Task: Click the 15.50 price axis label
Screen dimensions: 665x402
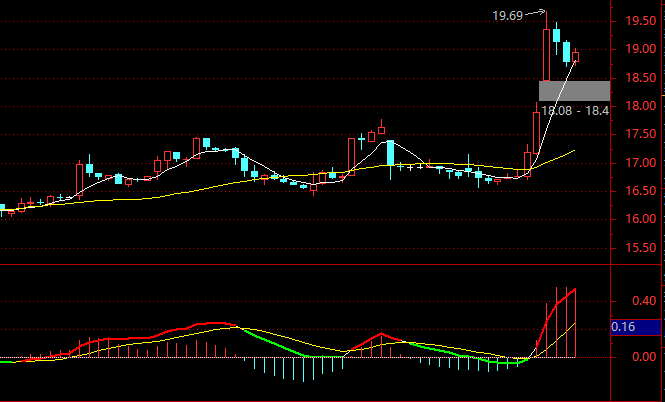Action: [x=640, y=247]
